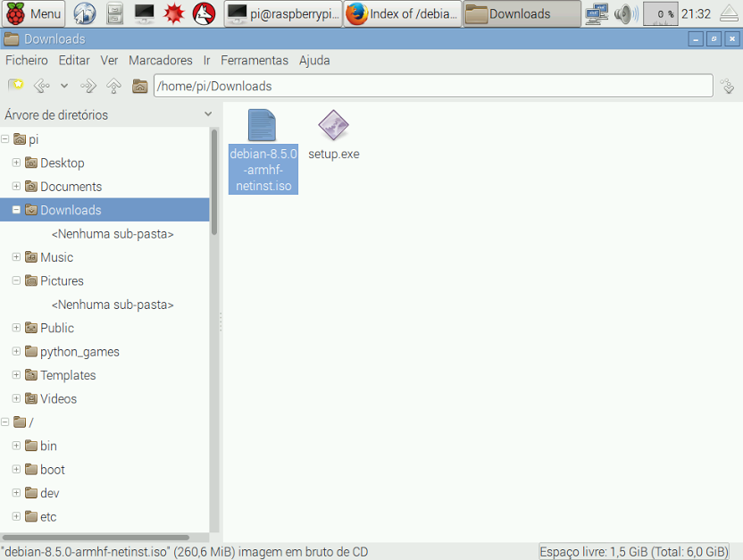Viewport: 743px width, 560px height.
Task: Open the navigation history dropdown arrow
Action: (64, 86)
